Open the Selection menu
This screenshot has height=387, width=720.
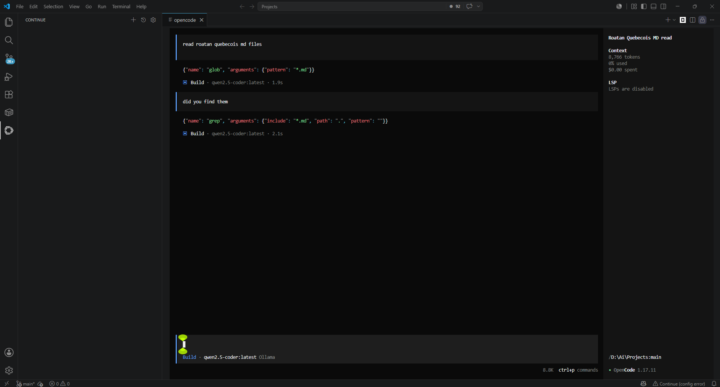tap(53, 6)
